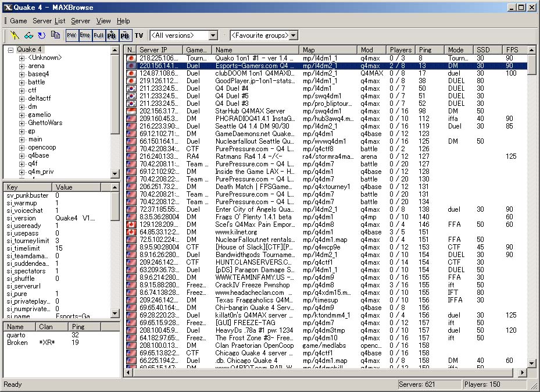Click the Japan flag on the Quako 1on1 #1 row
The height and width of the screenshot is (392, 540).
point(131,58)
